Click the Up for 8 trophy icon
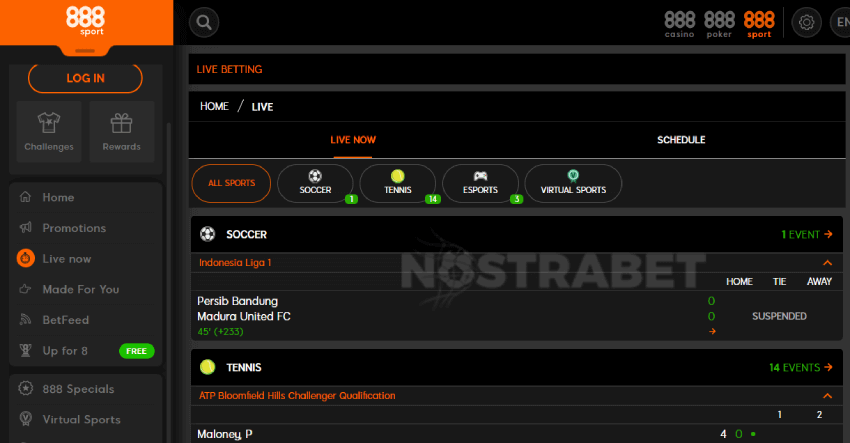 (x=25, y=350)
